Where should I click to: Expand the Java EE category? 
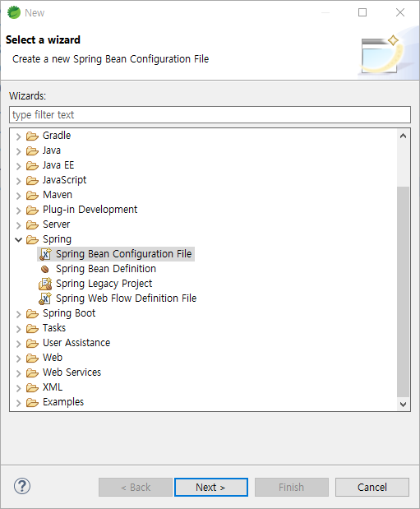19,166
